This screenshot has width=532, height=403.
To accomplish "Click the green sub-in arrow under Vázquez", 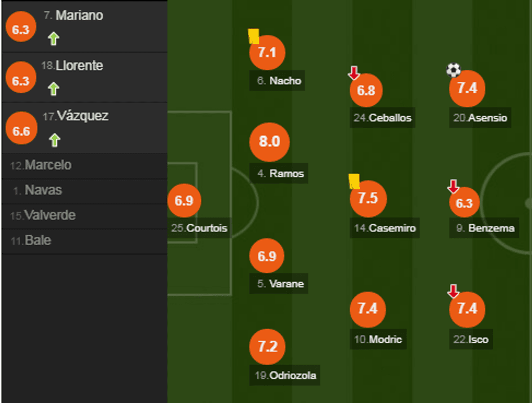I will click(x=53, y=140).
